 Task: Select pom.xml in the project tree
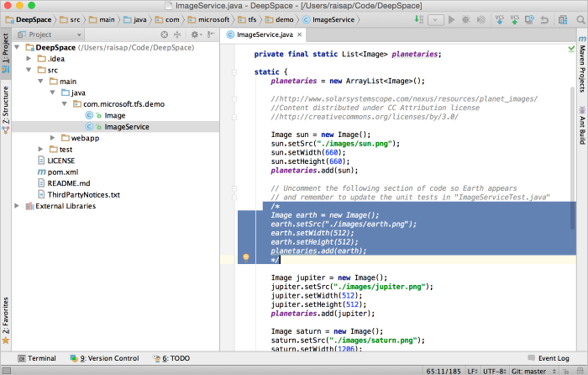[x=64, y=172]
